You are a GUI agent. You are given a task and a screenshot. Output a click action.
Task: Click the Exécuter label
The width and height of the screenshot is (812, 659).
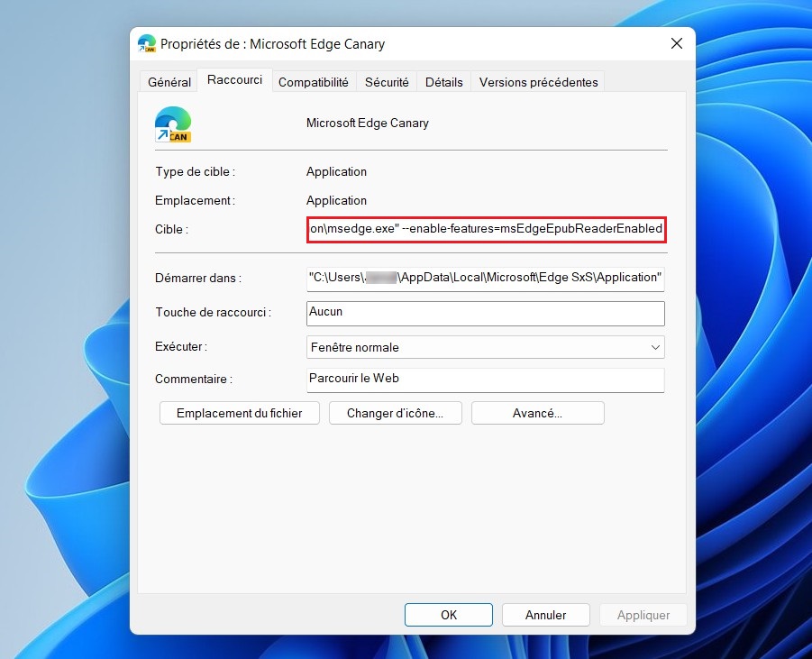click(x=181, y=346)
